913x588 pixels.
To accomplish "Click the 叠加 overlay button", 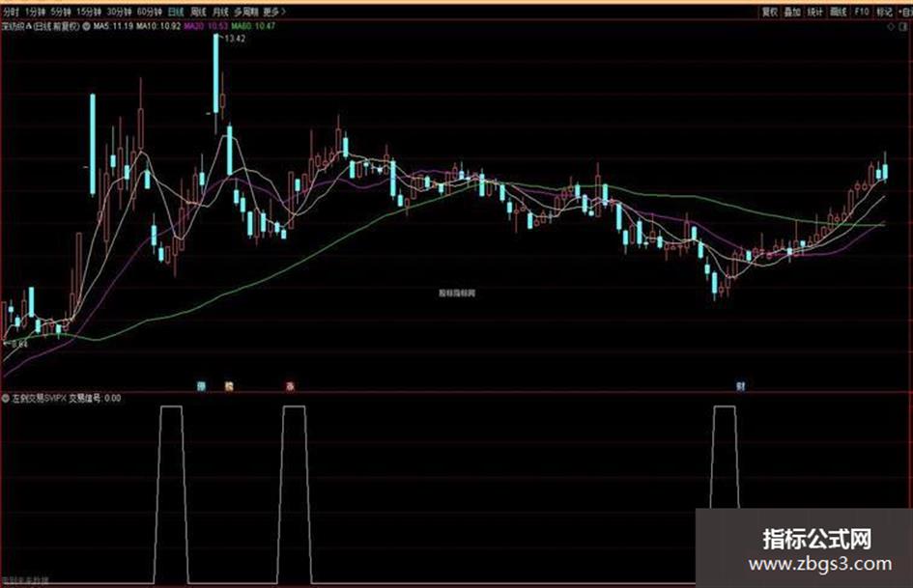I will tap(792, 12).
